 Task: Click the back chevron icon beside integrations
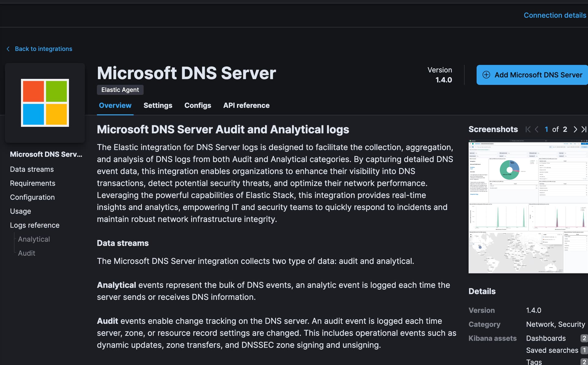click(x=8, y=49)
